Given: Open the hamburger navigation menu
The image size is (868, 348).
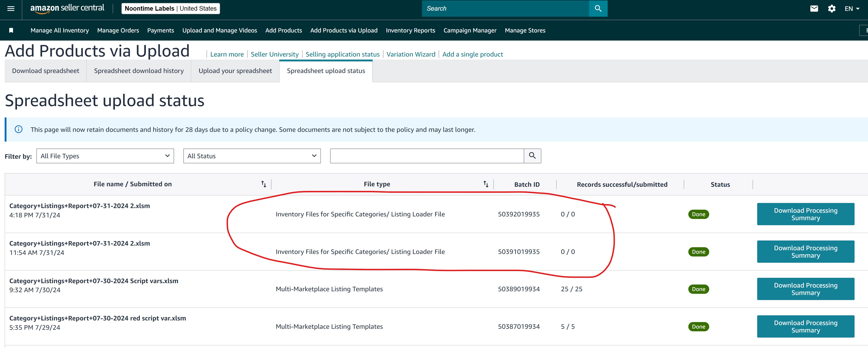Looking at the screenshot, I should pos(11,9).
